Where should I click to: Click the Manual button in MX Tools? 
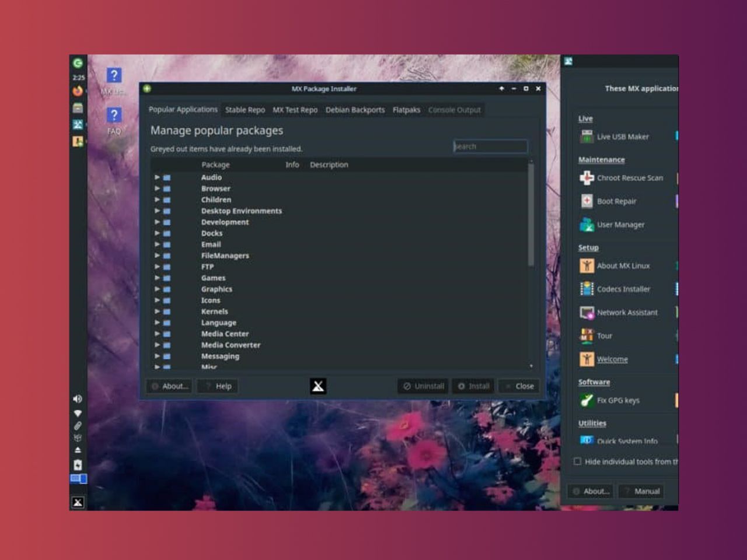641,491
